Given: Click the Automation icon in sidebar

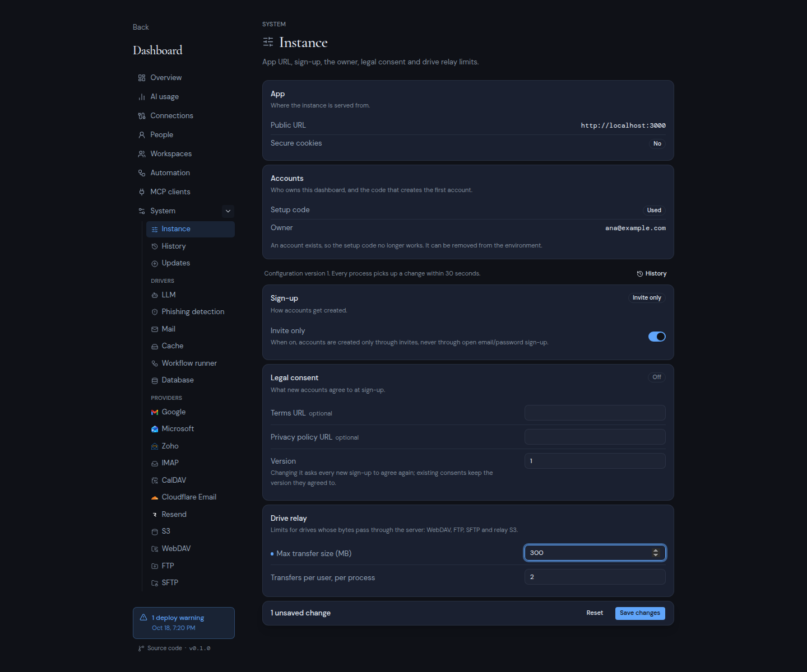Looking at the screenshot, I should (142, 173).
